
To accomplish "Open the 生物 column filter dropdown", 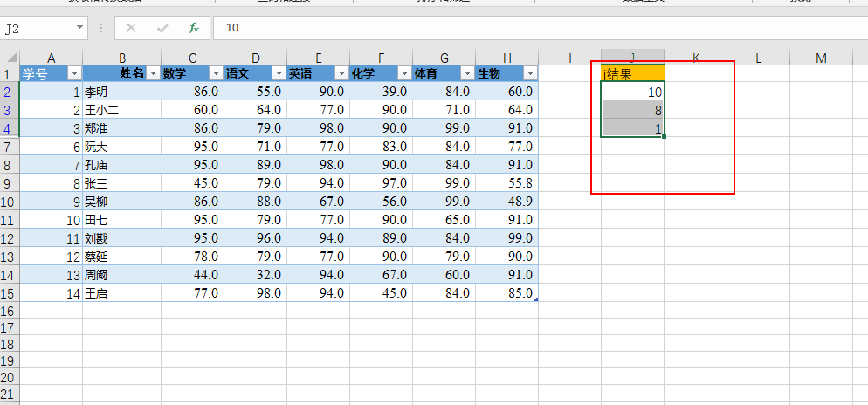I will click(530, 73).
